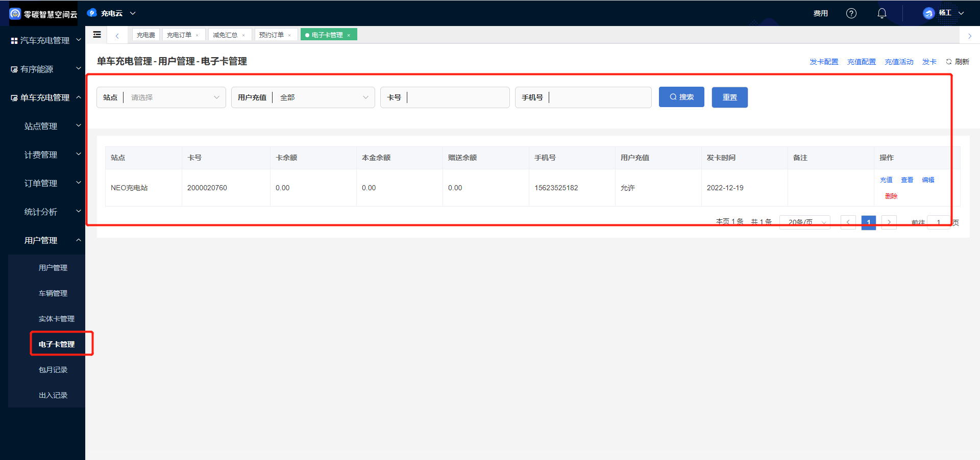The height and width of the screenshot is (460, 980).
Task: Switch to the 充电费 tab
Action: coord(146,35)
